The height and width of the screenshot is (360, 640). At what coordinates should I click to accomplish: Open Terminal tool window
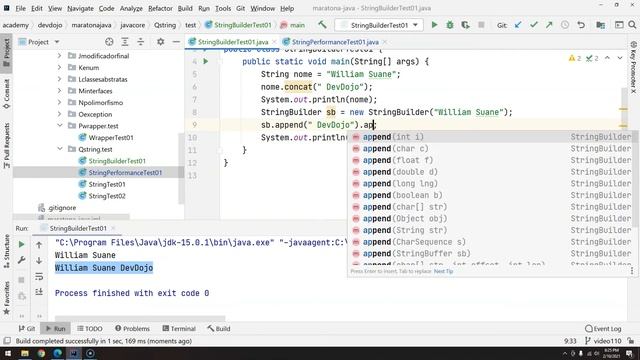[x=179, y=328]
